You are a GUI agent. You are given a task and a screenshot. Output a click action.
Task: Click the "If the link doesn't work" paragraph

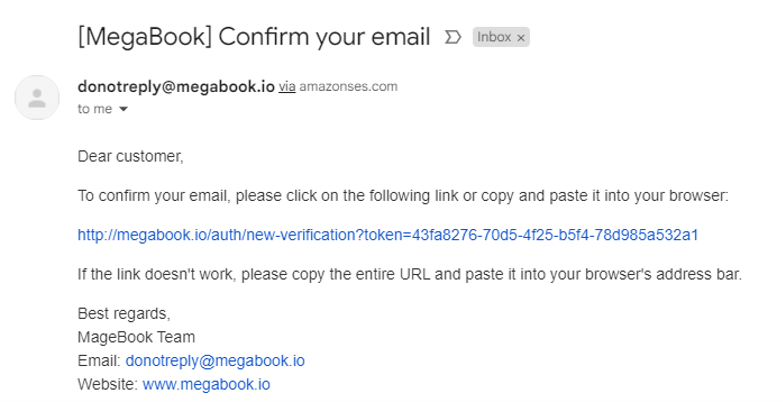coord(410,274)
